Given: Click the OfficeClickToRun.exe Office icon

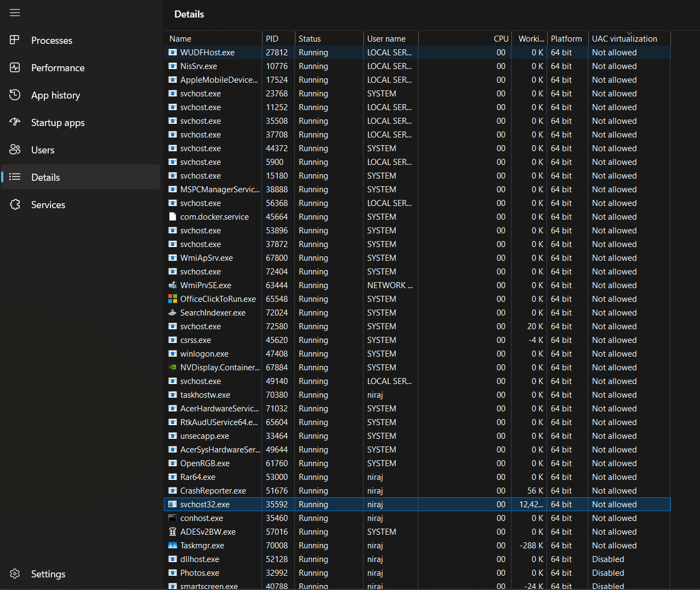Looking at the screenshot, I should tap(173, 299).
